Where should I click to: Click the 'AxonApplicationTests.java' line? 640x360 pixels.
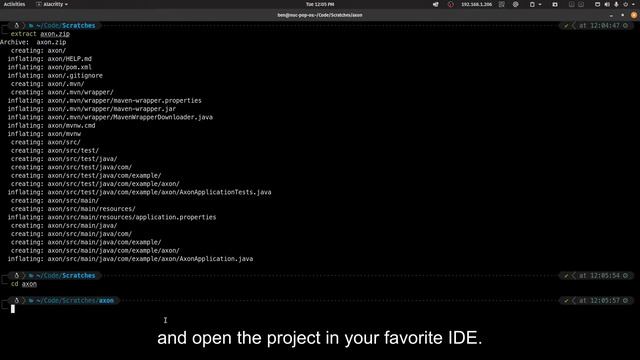[x=139, y=192]
